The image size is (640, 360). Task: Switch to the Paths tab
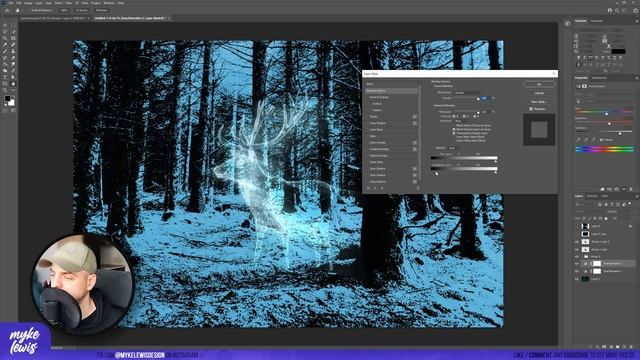604,196
